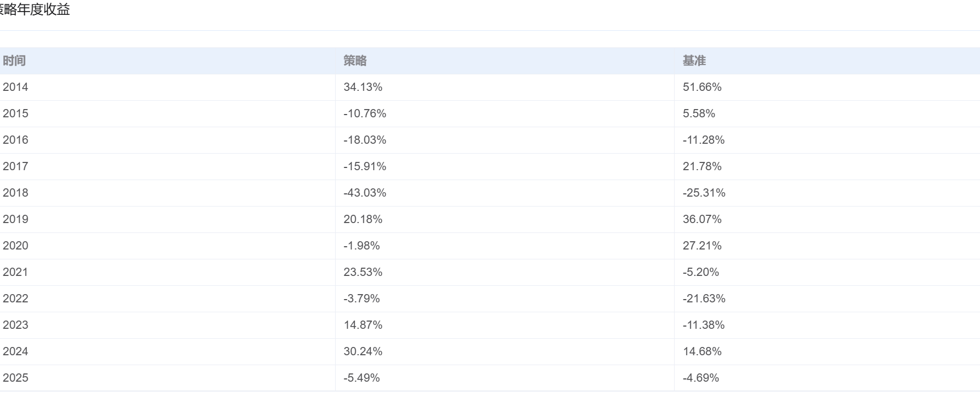Image resolution: width=980 pixels, height=396 pixels.
Task: Click the 基准 column header
Action: 694,61
